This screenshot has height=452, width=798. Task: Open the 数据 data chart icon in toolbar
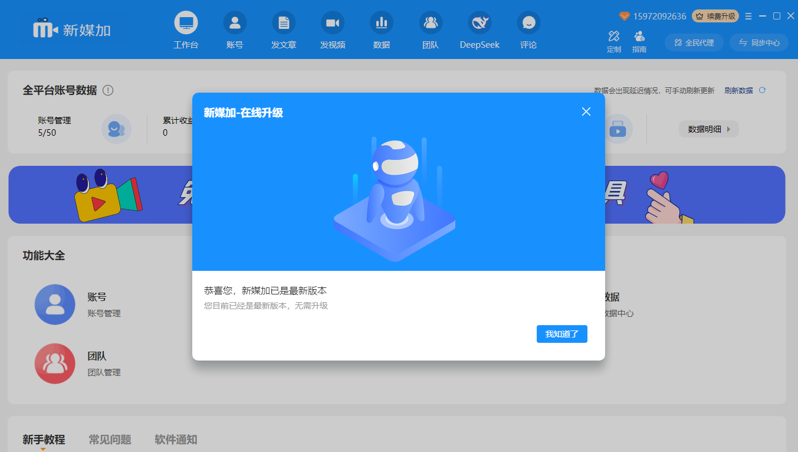(381, 23)
